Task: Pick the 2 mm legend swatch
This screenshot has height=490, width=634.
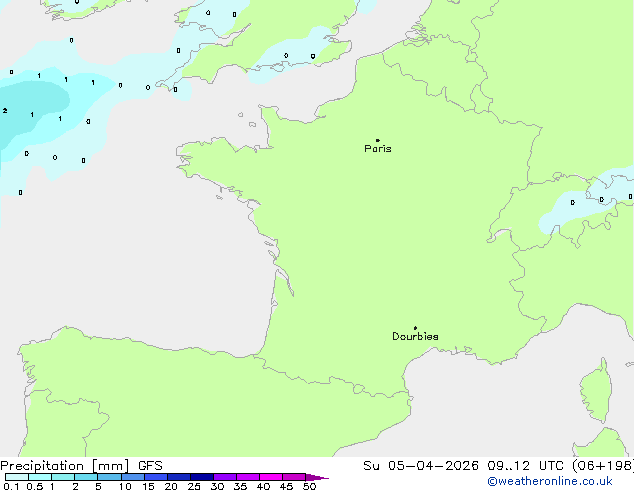Action: (x=86, y=477)
